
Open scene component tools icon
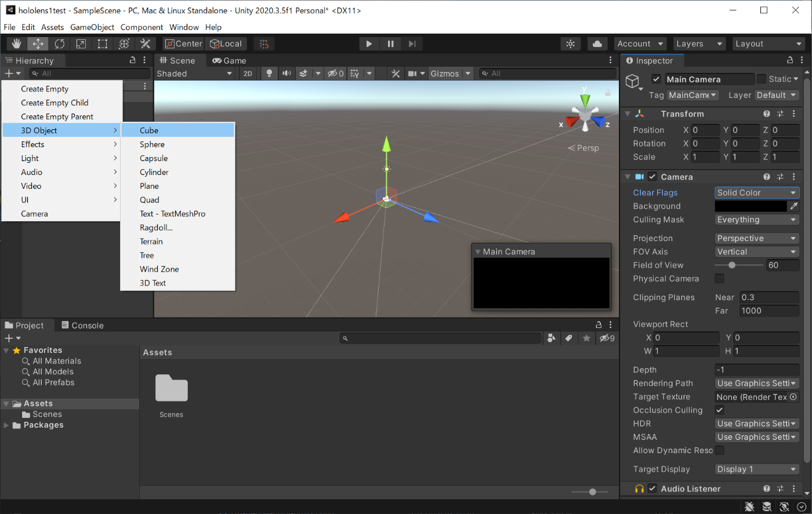396,74
